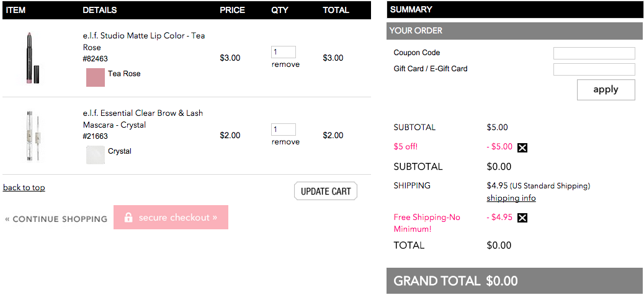
Task: Click the Gift Card / E-Gift Card field
Action: [594, 69]
